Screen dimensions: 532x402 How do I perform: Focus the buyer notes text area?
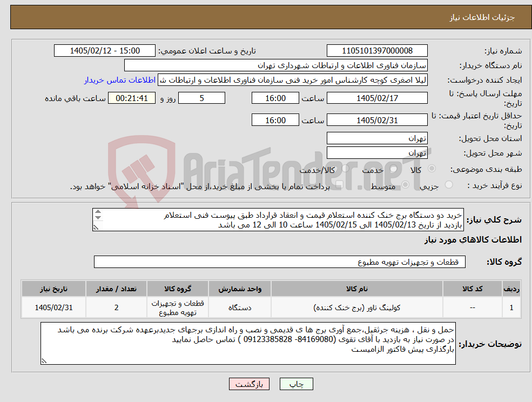(x=248, y=343)
